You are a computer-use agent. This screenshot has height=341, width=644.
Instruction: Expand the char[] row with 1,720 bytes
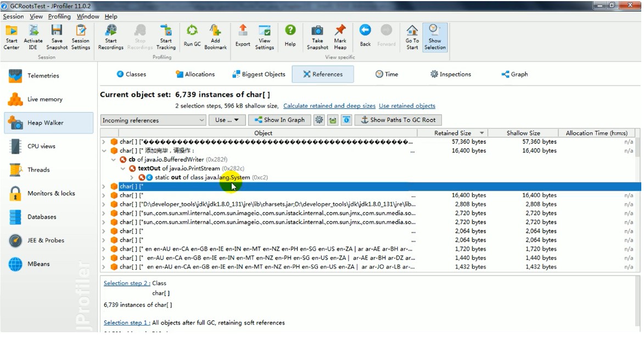[104, 249]
